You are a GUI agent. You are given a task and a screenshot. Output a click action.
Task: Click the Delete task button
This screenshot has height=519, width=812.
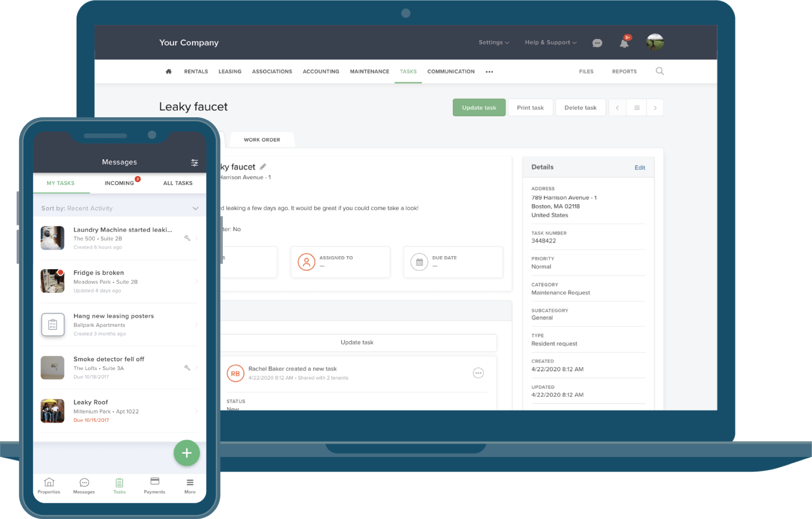pos(580,108)
